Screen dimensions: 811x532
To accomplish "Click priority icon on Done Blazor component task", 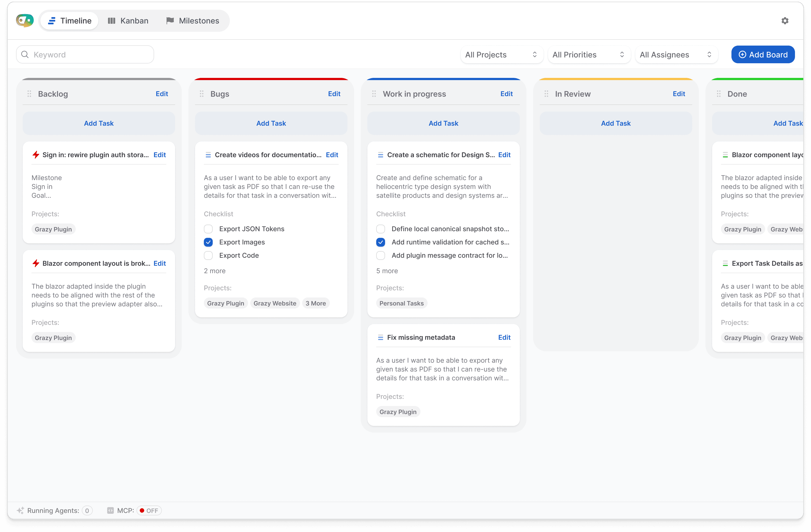I will (x=725, y=155).
